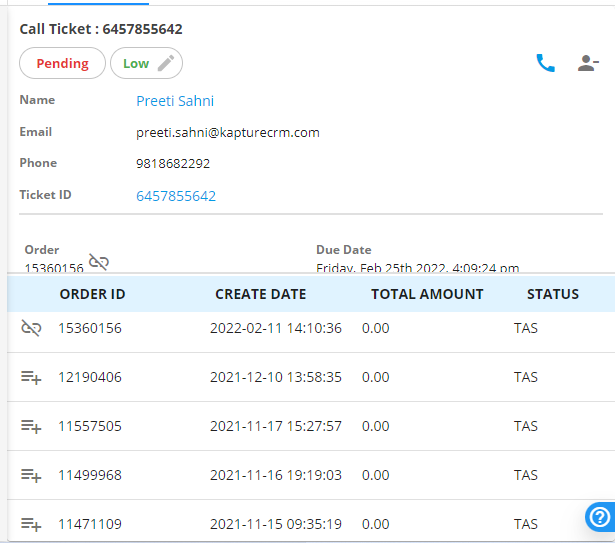
Task: Open Ticket ID 6457855642 link
Action: (x=176, y=196)
